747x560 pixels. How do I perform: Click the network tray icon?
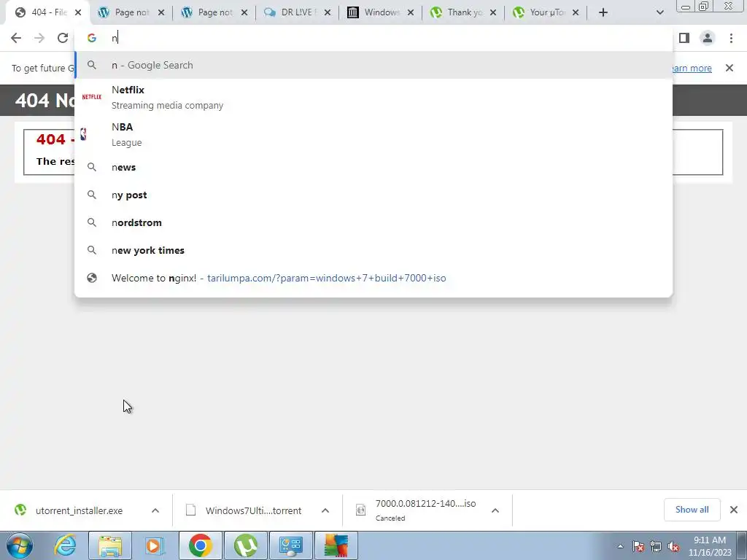tap(656, 547)
